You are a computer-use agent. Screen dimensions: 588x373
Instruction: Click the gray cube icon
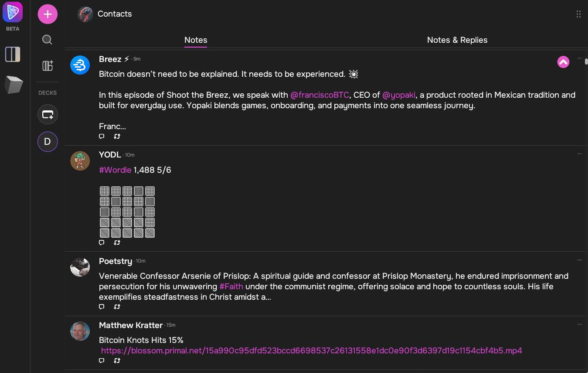click(13, 85)
